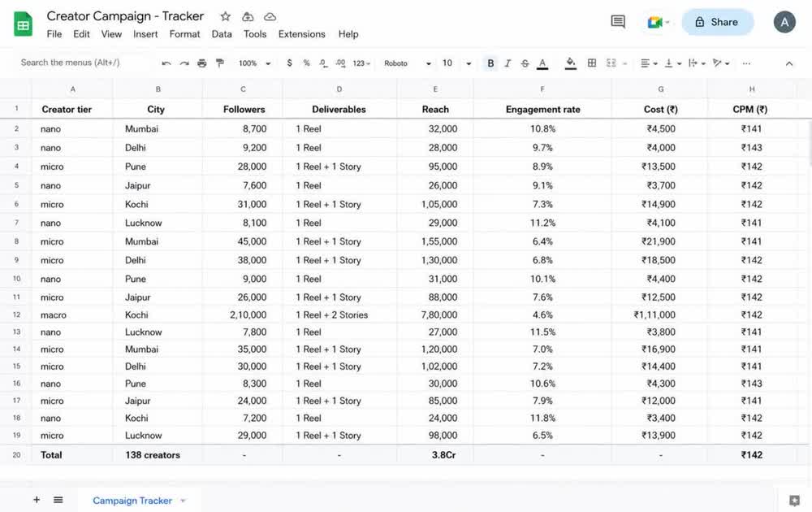Viewport: 812px width, 512px height.
Task: Select the Campaign Tracker sheet tab
Action: click(132, 501)
